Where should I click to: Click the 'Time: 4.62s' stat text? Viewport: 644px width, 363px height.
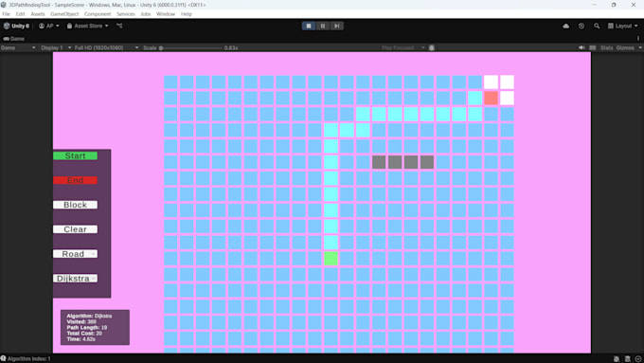click(x=80, y=339)
